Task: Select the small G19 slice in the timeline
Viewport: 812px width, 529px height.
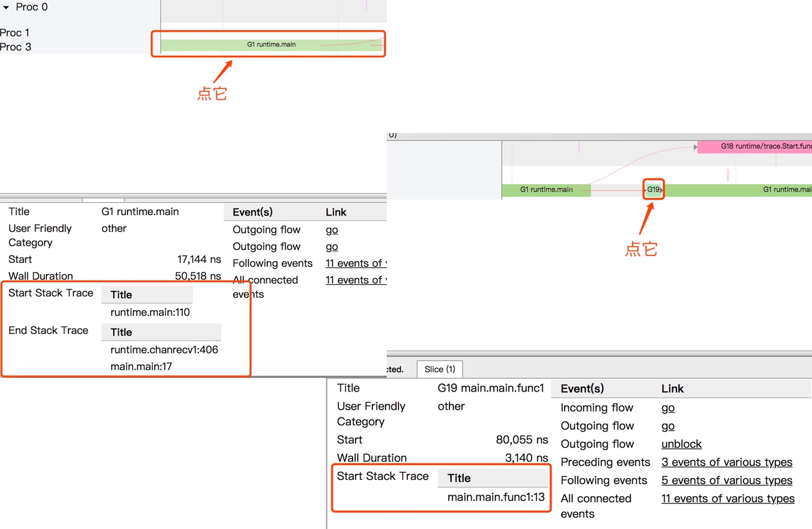Action: point(653,190)
